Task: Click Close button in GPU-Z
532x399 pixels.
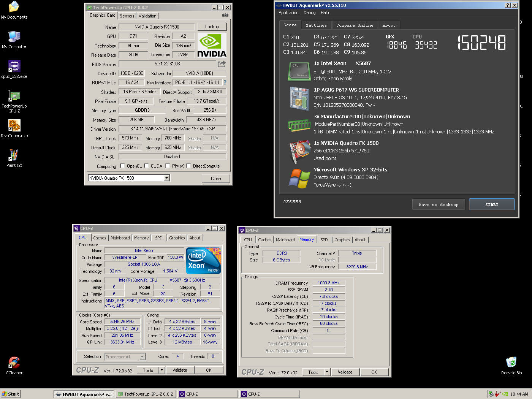Action: (x=216, y=179)
